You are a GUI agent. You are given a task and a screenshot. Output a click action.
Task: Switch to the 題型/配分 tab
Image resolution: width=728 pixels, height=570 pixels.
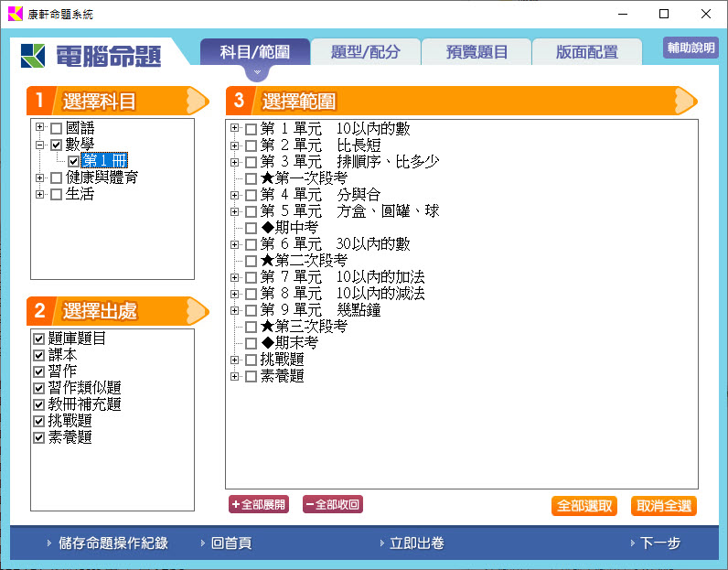pos(365,52)
